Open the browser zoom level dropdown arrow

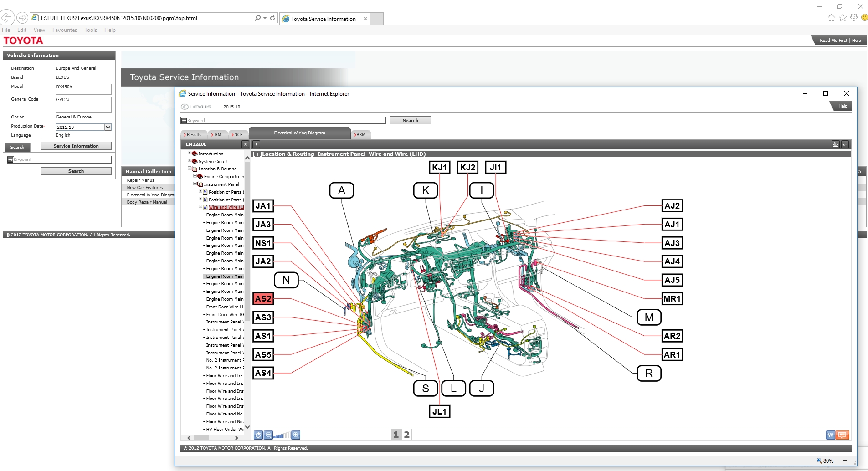point(845,461)
